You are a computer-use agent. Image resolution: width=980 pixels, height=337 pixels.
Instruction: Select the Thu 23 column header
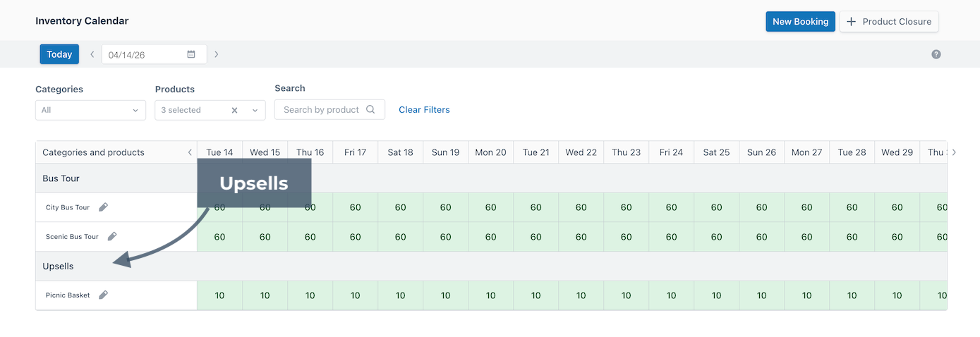626,152
